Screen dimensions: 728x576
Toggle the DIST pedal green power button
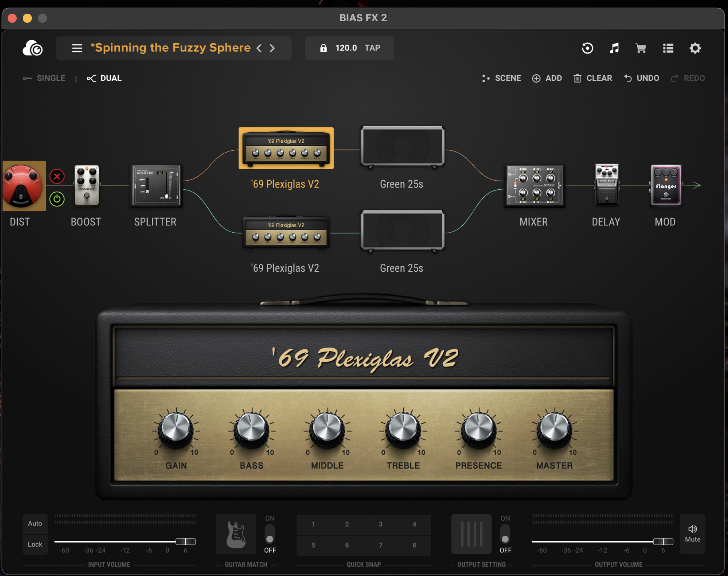[57, 199]
